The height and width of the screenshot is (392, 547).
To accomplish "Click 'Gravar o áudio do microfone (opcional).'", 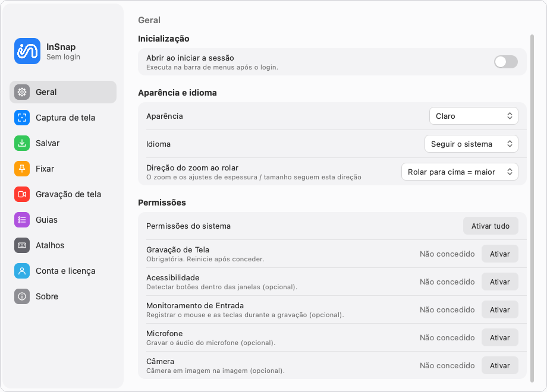I will click(210, 343).
